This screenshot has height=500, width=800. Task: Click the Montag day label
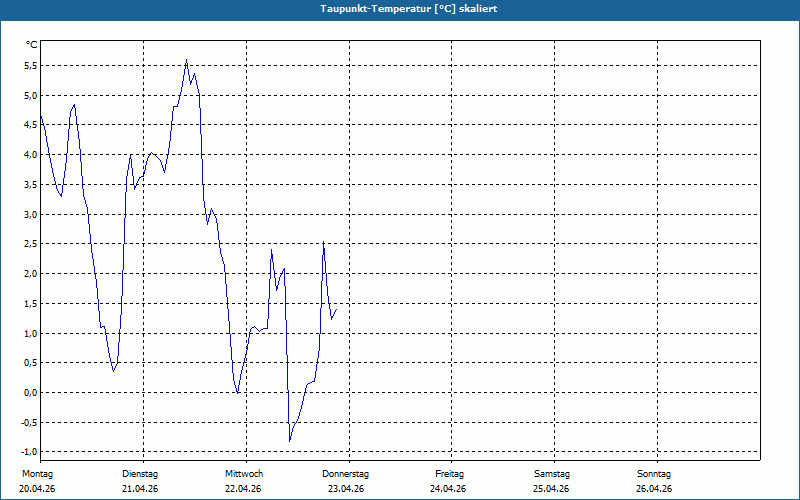pos(37,474)
